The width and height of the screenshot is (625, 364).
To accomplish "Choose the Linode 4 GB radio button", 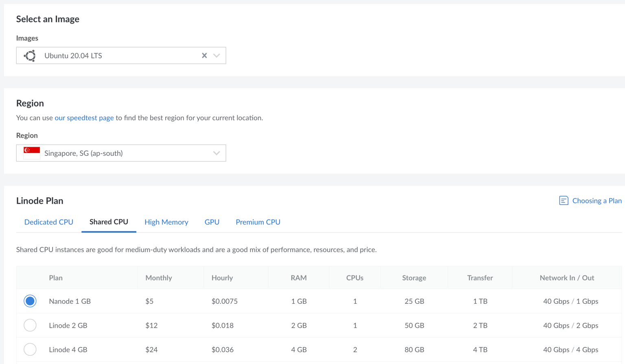I will click(x=30, y=349).
